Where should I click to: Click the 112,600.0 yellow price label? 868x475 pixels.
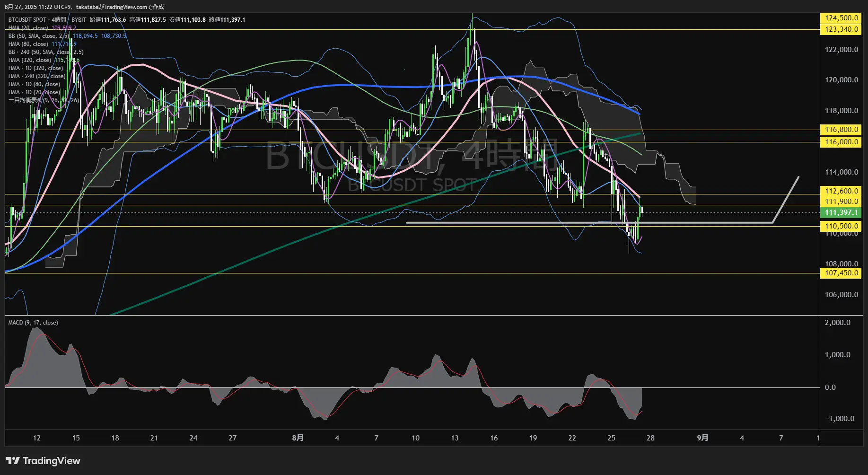pos(841,191)
